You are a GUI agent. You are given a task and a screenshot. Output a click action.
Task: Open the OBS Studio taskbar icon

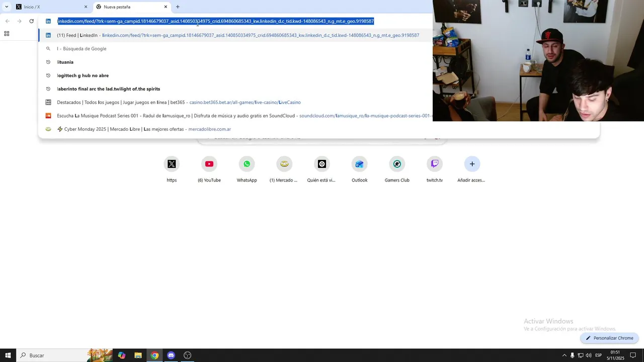click(187, 355)
